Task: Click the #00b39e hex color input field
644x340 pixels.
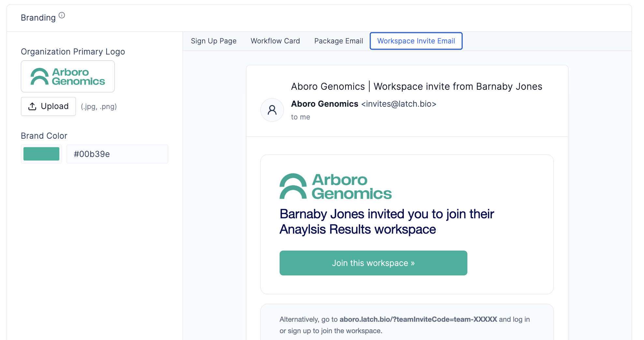Action: coord(117,154)
